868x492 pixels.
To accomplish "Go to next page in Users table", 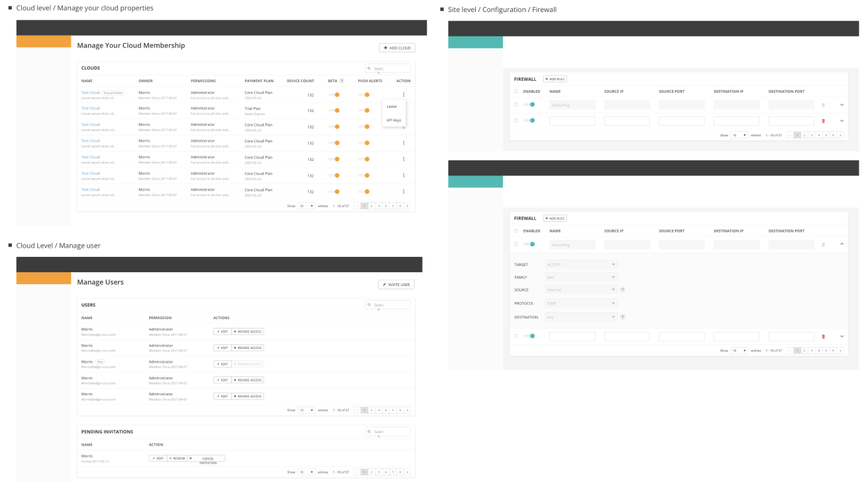I will tap(407, 410).
